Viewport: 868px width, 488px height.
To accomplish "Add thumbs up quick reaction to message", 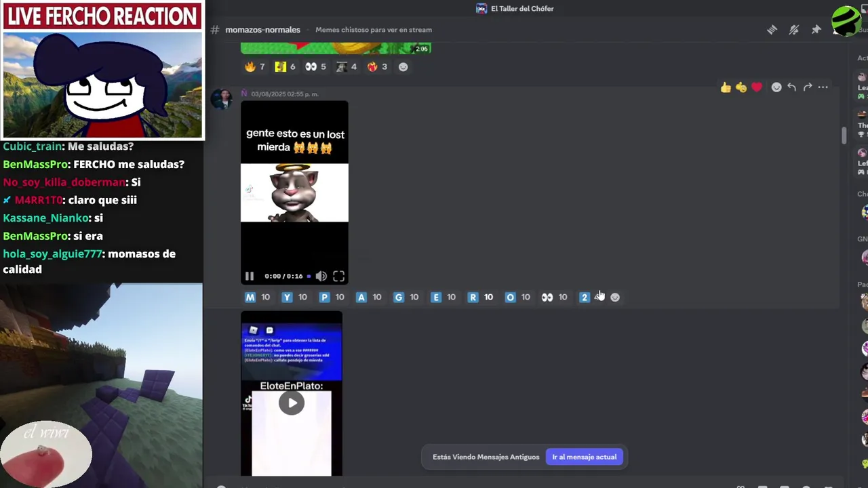I will click(x=726, y=87).
